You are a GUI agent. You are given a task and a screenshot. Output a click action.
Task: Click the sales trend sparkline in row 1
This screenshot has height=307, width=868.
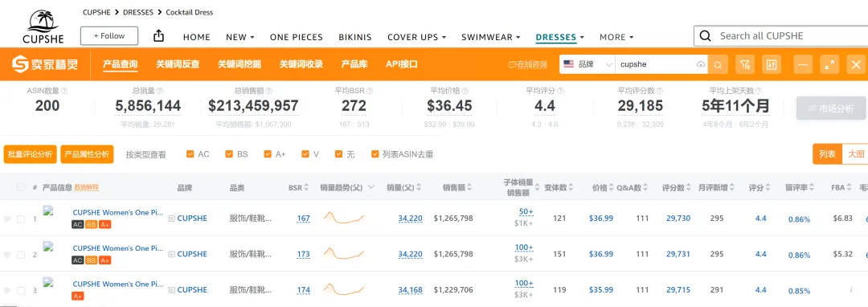click(344, 217)
